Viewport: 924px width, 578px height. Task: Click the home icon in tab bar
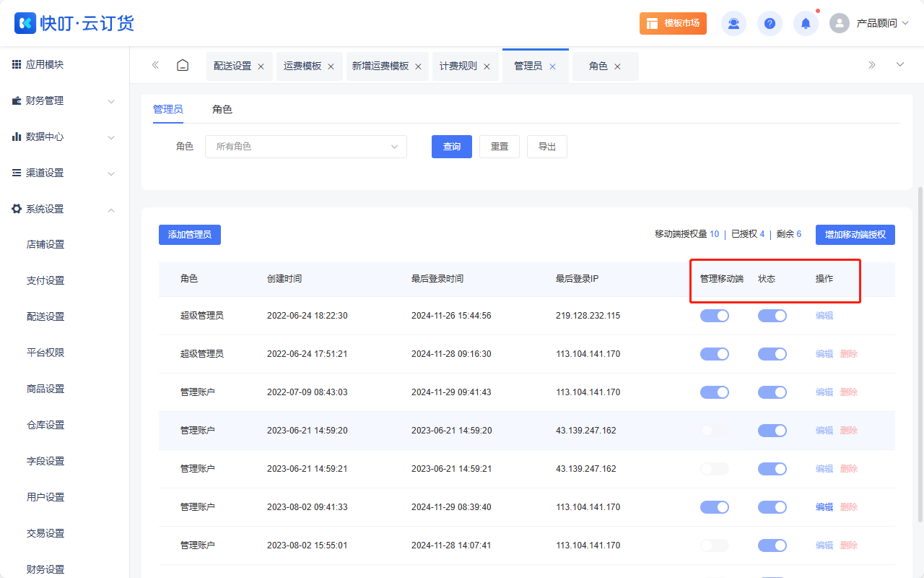[x=183, y=66]
